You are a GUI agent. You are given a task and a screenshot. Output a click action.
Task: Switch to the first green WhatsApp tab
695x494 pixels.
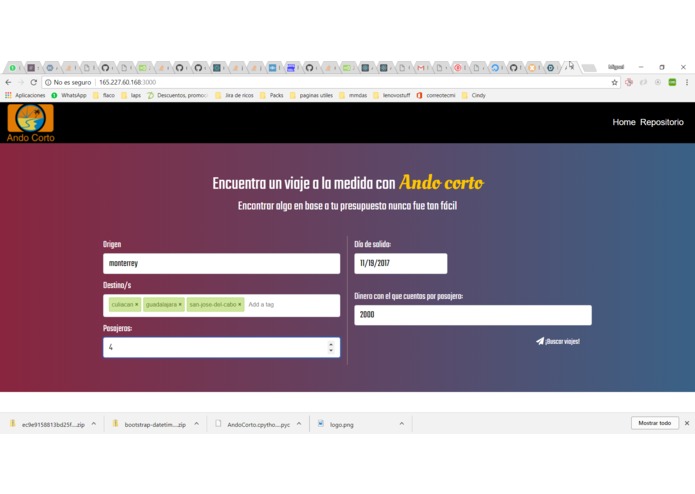pyautogui.click(x=13, y=68)
